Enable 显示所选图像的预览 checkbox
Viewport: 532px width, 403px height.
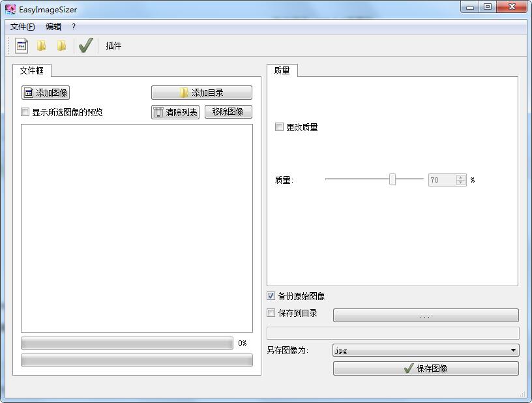click(25, 112)
